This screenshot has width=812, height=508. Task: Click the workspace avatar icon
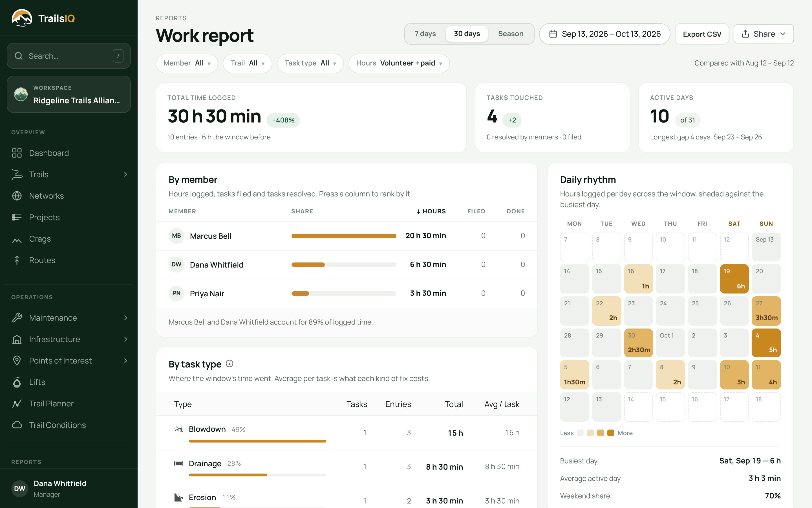coord(21,94)
